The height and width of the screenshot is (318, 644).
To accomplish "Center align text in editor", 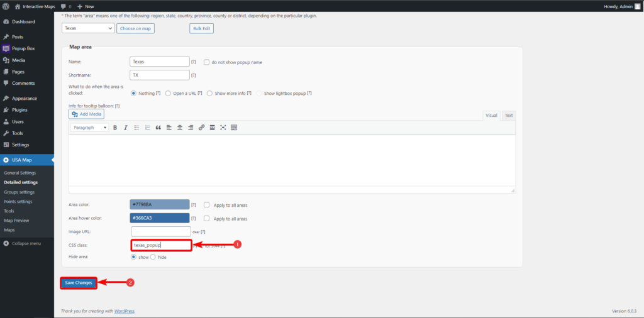I will pyautogui.click(x=180, y=128).
